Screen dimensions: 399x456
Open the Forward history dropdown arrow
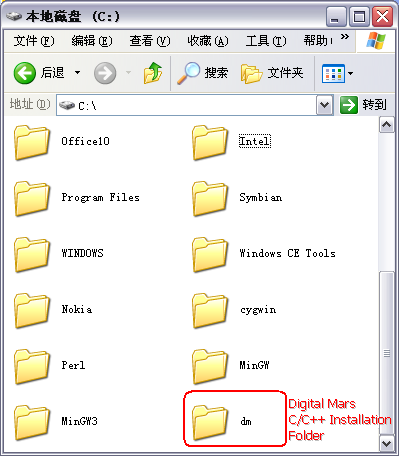click(x=128, y=73)
